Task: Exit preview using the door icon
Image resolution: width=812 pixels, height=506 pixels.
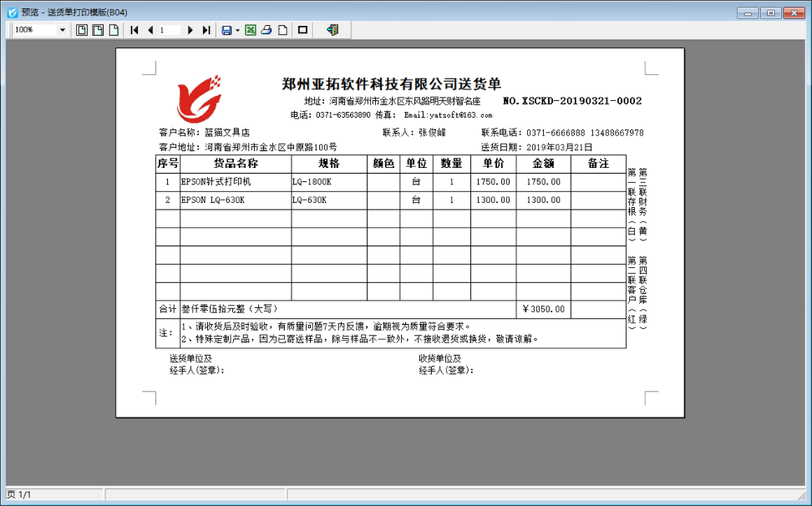Action: point(331,30)
